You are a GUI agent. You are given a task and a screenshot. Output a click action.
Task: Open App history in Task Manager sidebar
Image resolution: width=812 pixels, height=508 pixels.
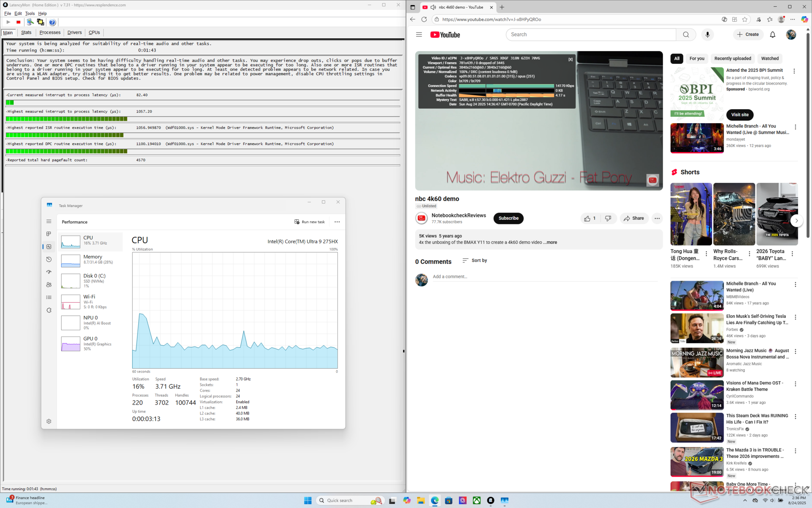pyautogui.click(x=49, y=259)
